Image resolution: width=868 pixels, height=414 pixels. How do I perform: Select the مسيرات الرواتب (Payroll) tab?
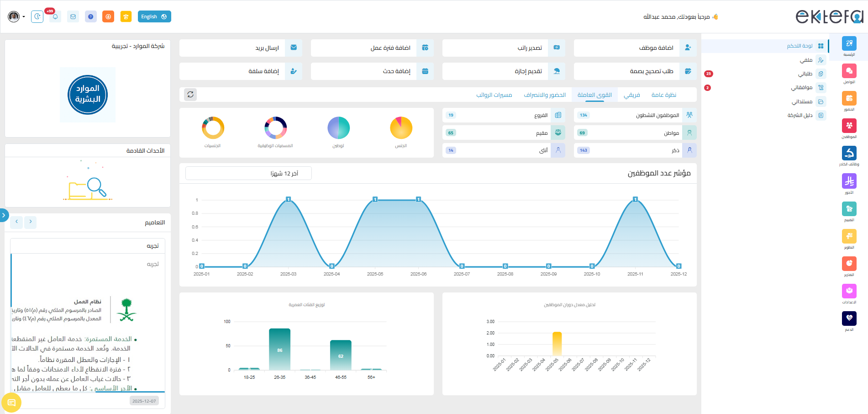494,95
